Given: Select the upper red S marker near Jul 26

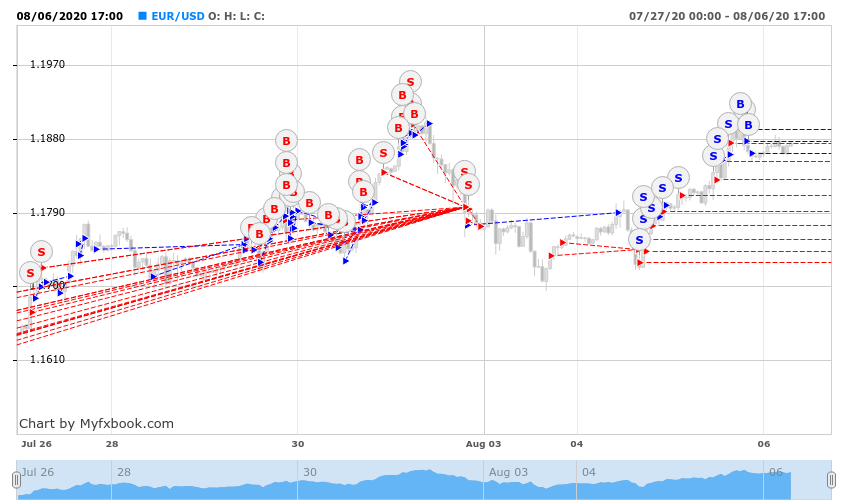Looking at the screenshot, I should click(41, 252).
